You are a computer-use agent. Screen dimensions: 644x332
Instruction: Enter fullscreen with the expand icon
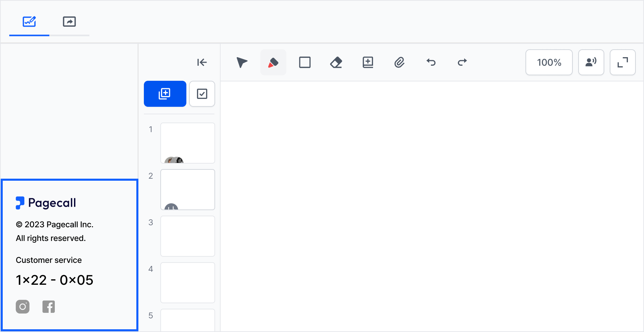(x=623, y=62)
